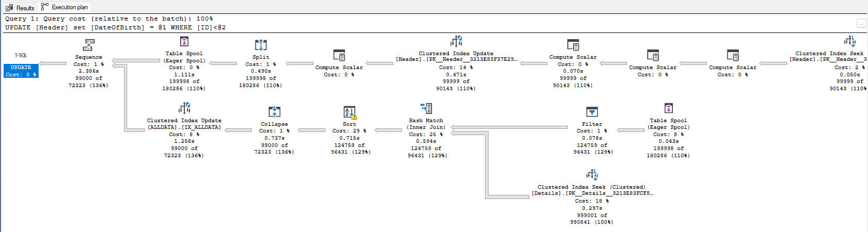This screenshot has width=868, height=232.
Task: Click the Collapse '0.737s' timing text
Action: pos(274,138)
